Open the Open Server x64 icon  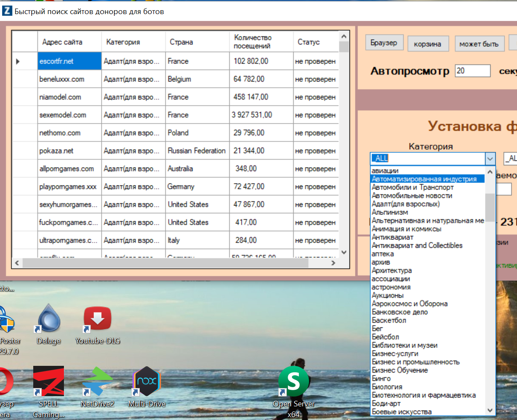click(x=293, y=381)
